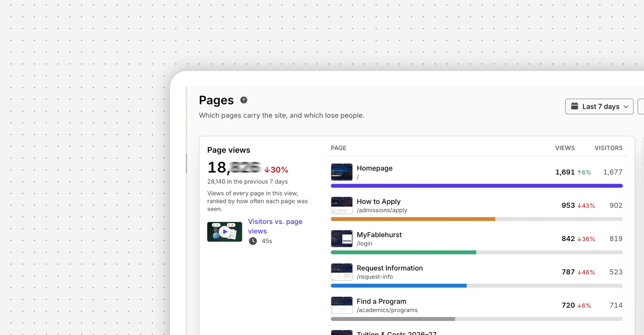Click the clock icon next to 45s

coord(253,241)
